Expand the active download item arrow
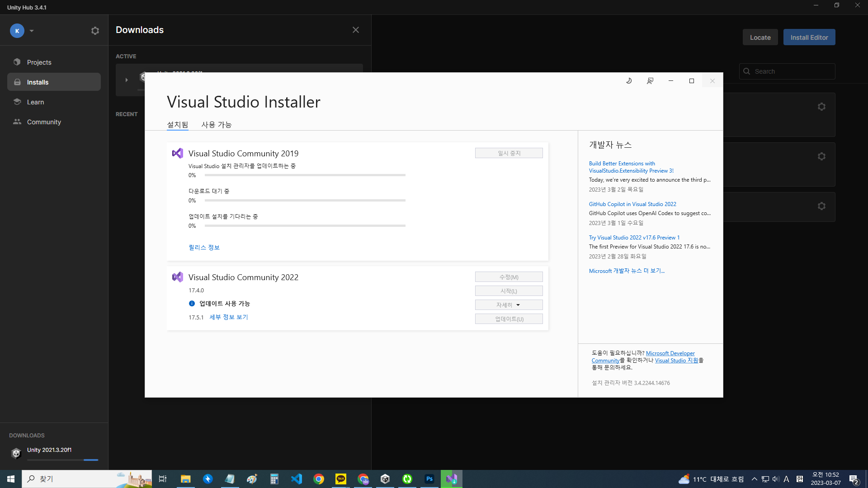 [127, 80]
